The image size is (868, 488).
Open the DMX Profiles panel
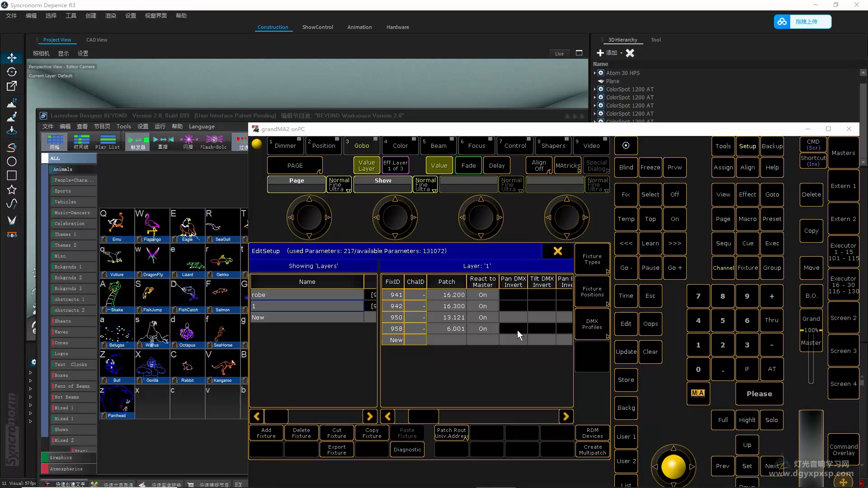coord(592,324)
